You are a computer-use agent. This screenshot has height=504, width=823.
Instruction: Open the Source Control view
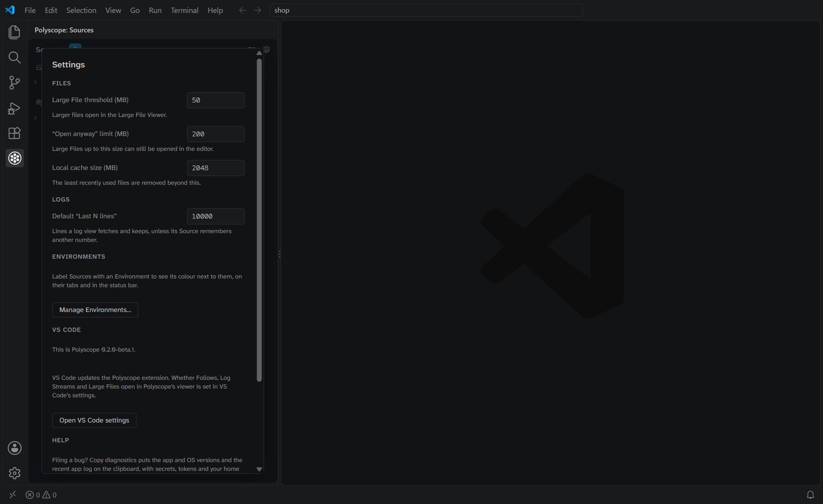(x=14, y=83)
